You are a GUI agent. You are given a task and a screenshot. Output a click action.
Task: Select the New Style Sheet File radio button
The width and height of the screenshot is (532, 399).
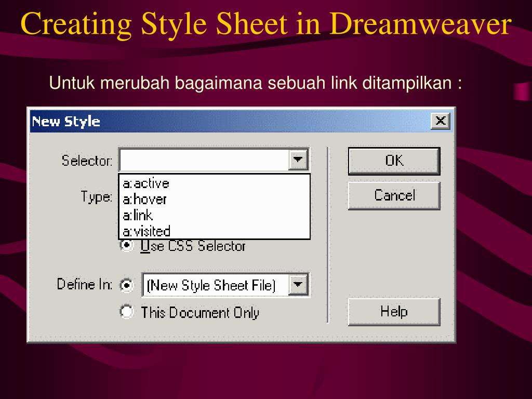[x=127, y=285]
